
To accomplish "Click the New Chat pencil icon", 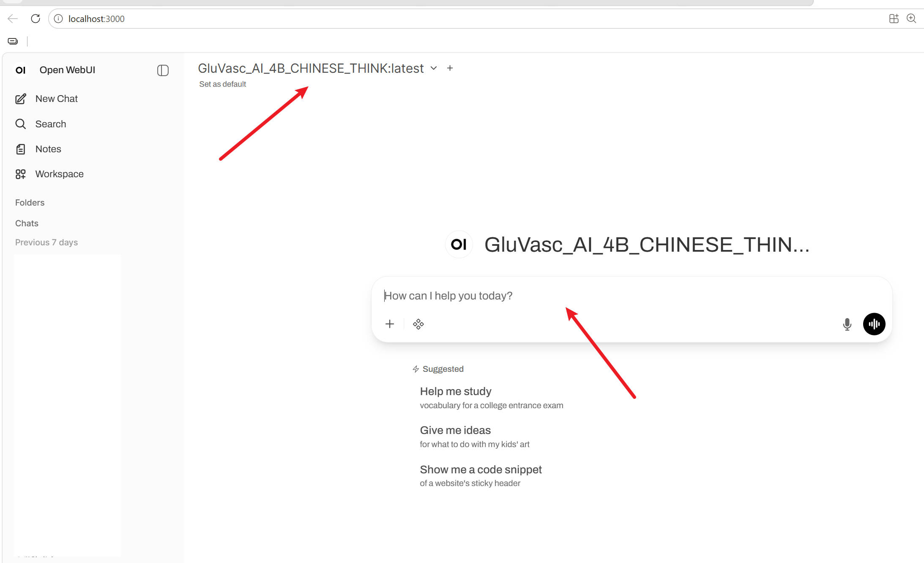I will point(21,99).
